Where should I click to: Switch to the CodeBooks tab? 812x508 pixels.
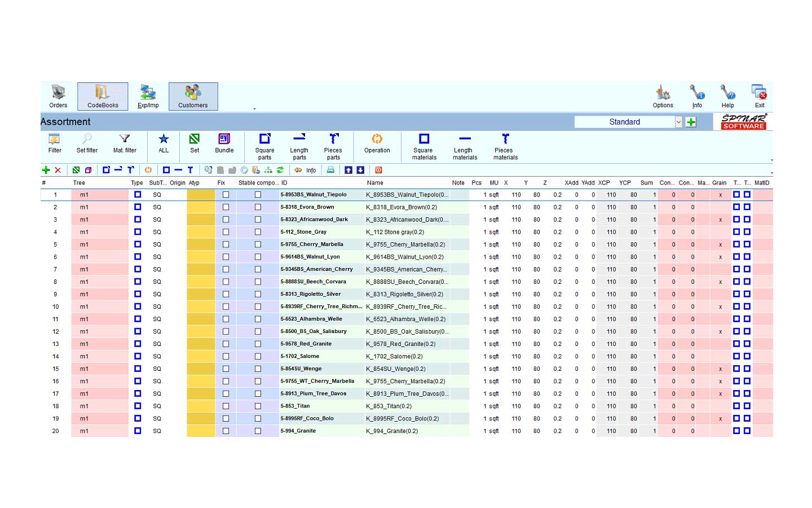pyautogui.click(x=103, y=97)
